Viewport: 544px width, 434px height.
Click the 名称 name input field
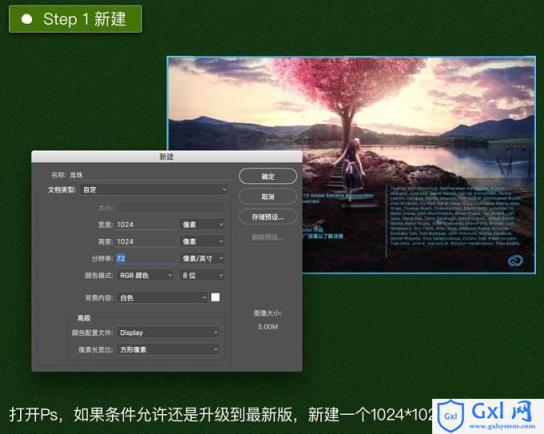coord(148,175)
